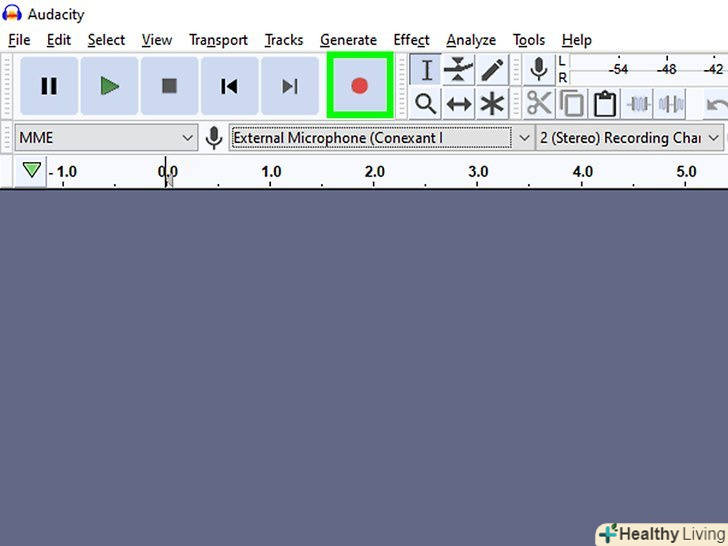This screenshot has width=728, height=546.
Task: Click the timeline ruler at 2.0 seconds
Action: (x=374, y=172)
